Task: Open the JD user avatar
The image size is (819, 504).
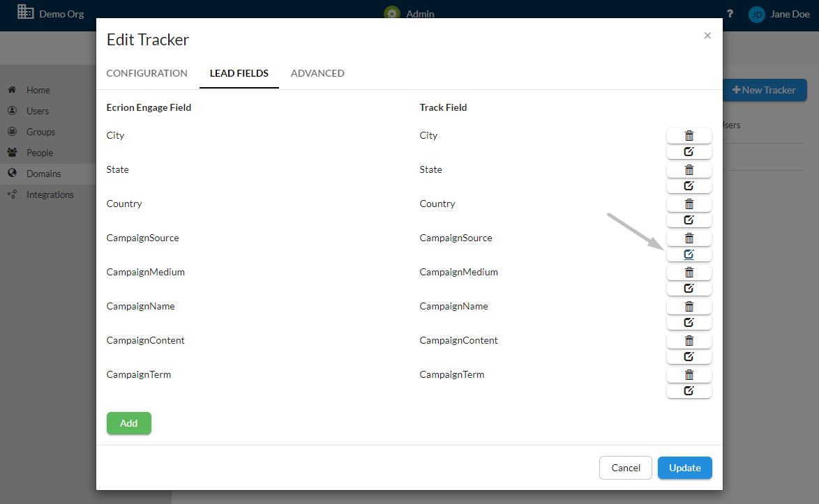Action: click(756, 14)
